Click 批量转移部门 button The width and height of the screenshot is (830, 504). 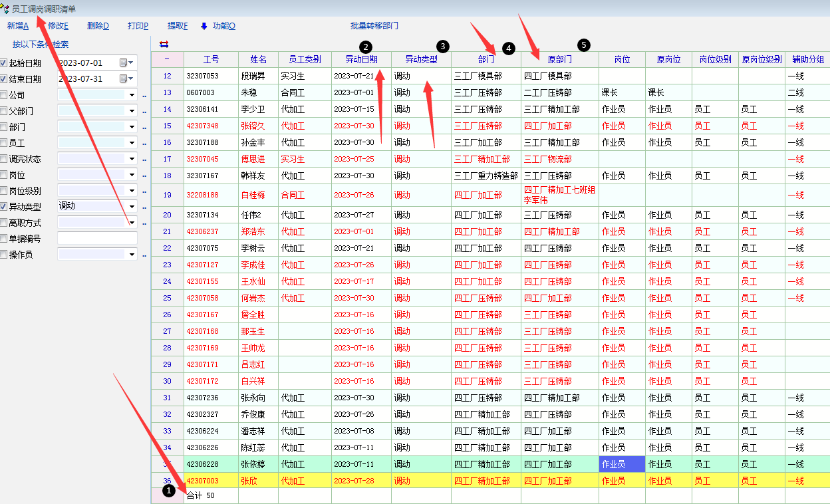tap(374, 26)
